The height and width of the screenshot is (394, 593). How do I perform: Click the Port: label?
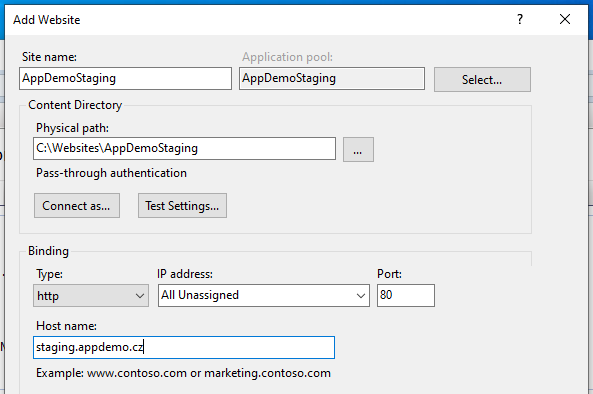pyautogui.click(x=389, y=274)
